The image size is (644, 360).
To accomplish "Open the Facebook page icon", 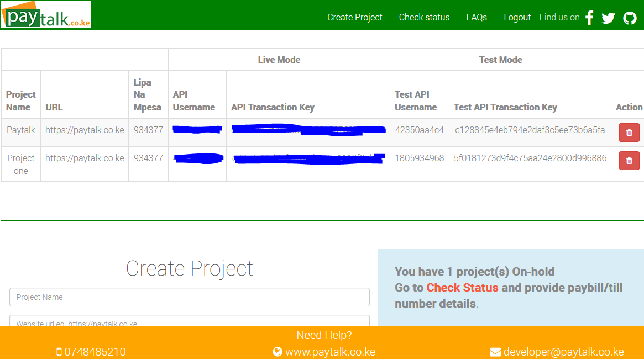I will 589,18.
